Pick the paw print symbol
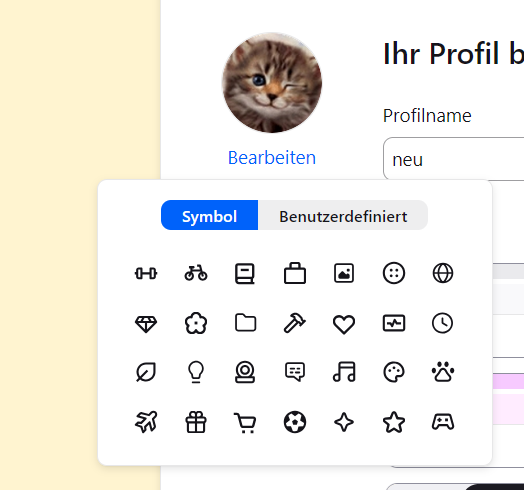Screen dimensions: 524x490 pos(443,372)
